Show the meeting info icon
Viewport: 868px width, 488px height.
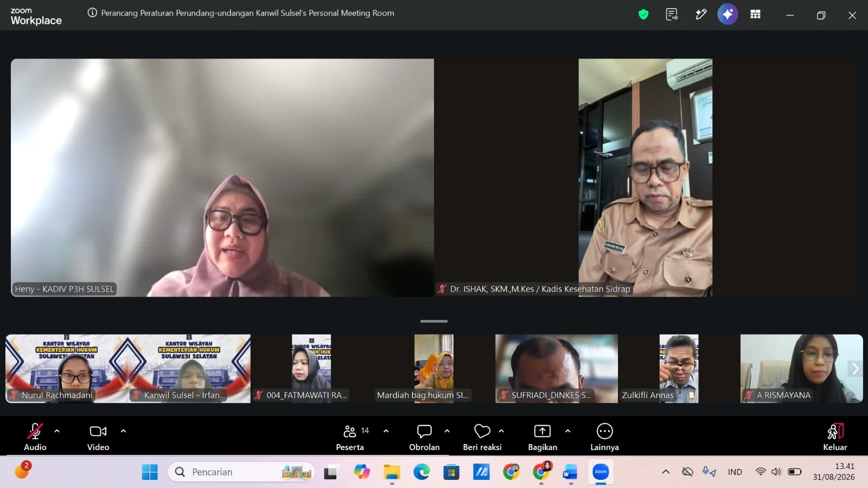[92, 12]
